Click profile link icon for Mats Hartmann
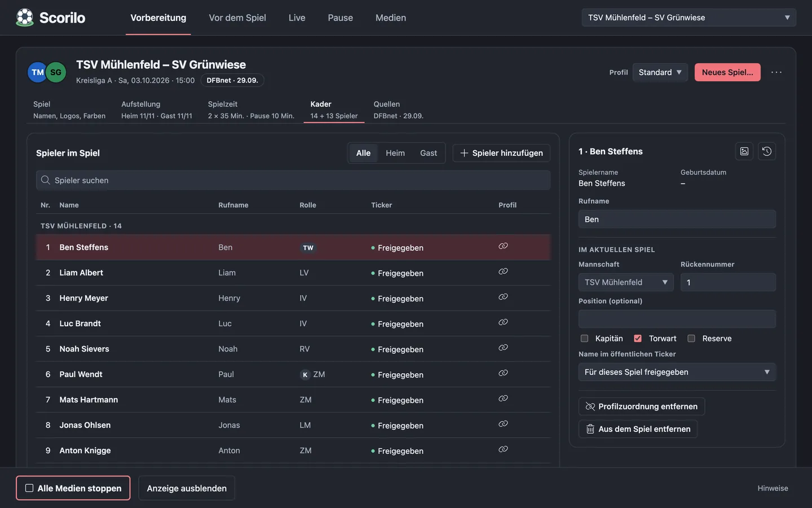Screen dimensions: 812x508 click(503, 398)
